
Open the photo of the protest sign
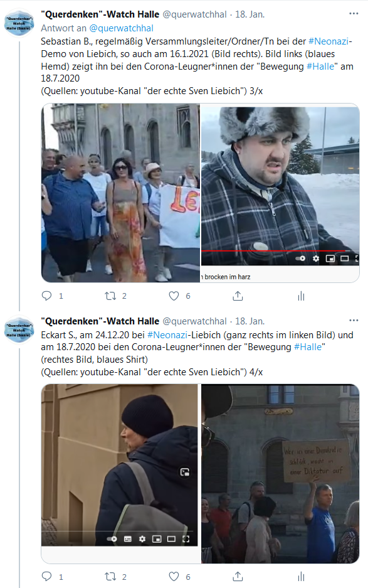coord(280,474)
